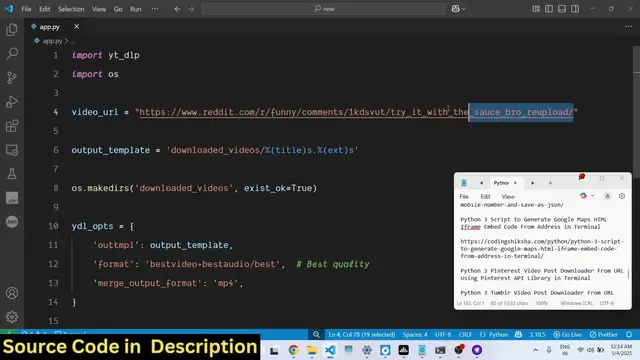
Task: Click Ln 4, Col 78 status entry
Action: 362,334
